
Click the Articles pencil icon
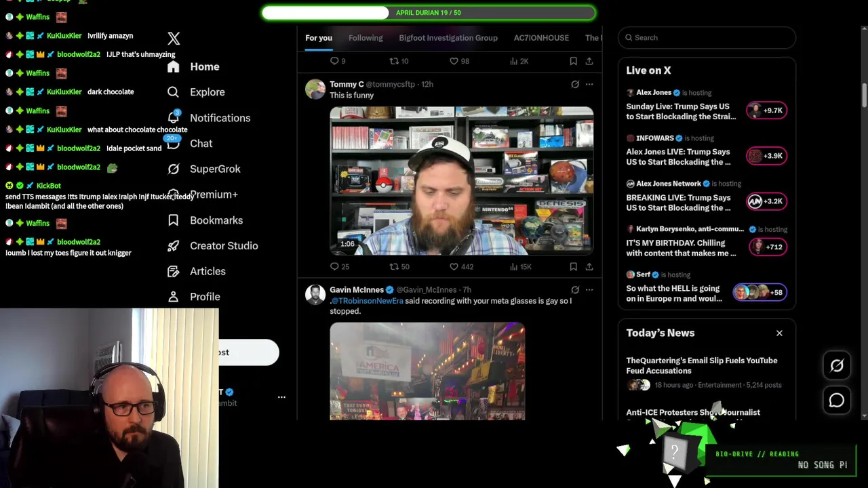[x=174, y=271]
